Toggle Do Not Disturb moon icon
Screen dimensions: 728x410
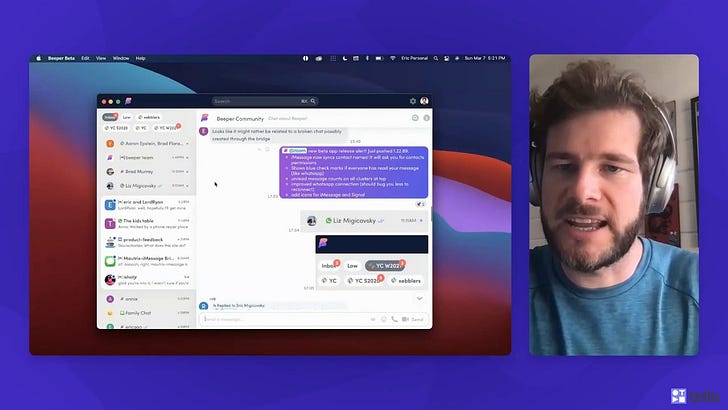344,59
